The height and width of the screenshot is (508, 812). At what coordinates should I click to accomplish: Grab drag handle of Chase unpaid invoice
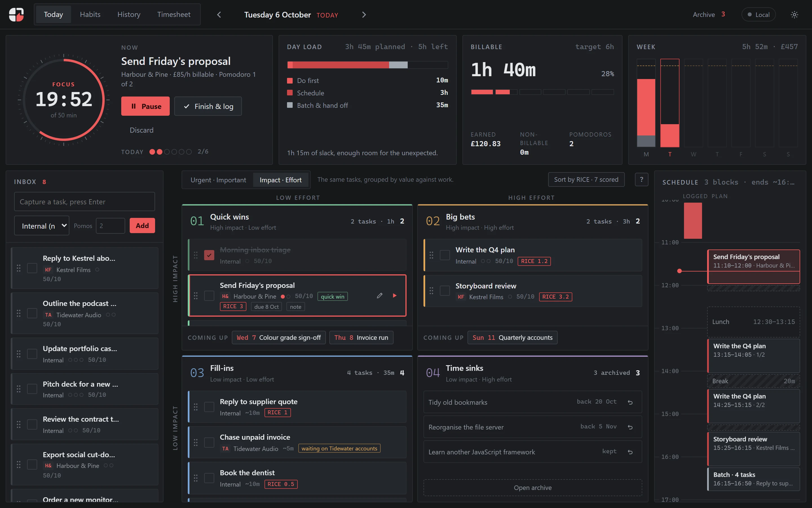tap(195, 442)
